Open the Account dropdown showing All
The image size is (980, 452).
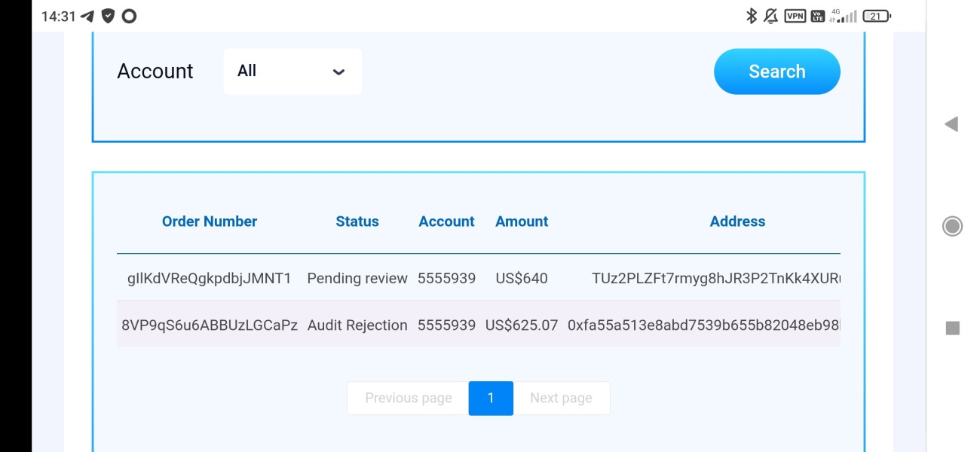coord(292,72)
